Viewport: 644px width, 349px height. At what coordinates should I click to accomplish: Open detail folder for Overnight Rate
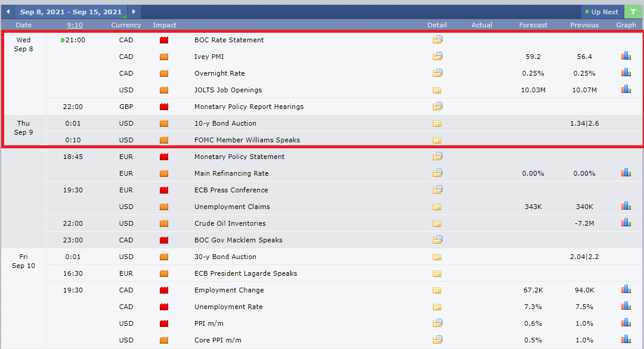(438, 73)
